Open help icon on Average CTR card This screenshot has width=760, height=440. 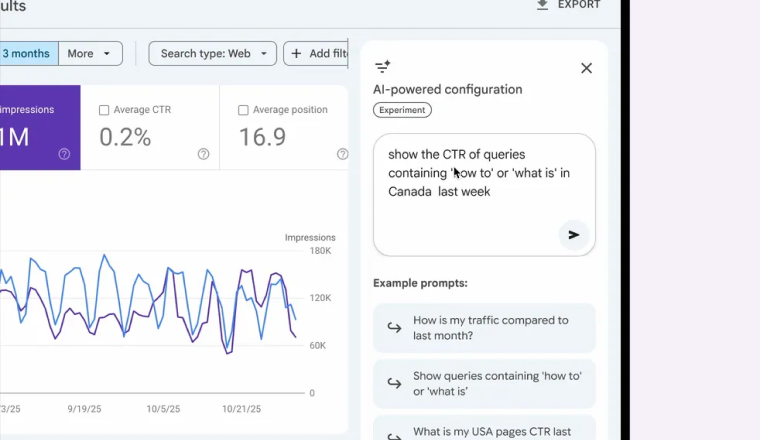click(x=204, y=154)
